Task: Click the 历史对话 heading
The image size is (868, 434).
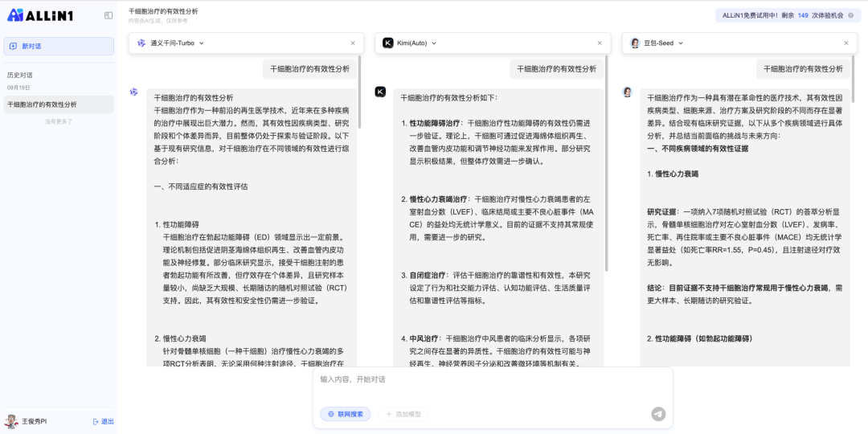Action: [20, 76]
